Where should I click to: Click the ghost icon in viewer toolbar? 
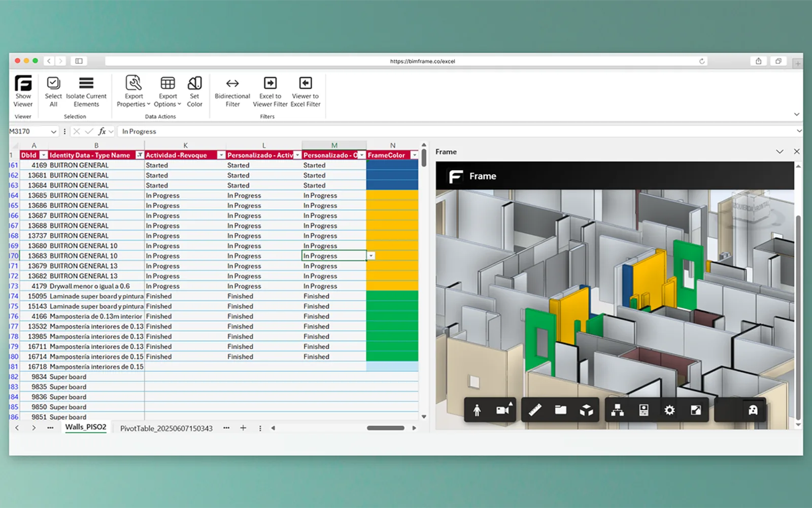(753, 410)
